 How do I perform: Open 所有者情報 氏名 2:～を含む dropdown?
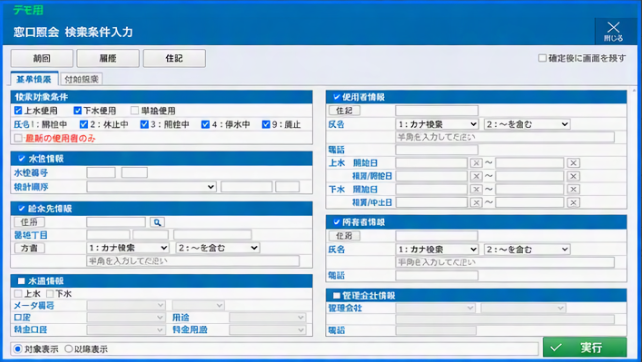pos(527,249)
